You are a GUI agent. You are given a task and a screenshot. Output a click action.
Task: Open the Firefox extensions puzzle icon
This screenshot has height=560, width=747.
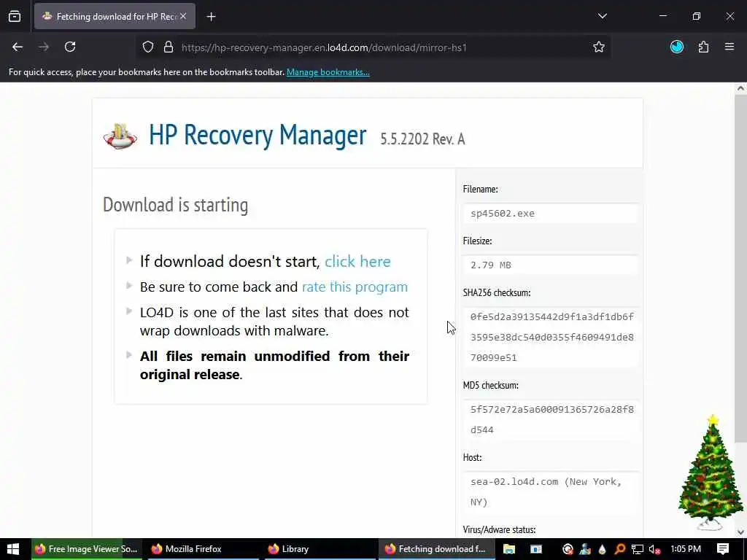[703, 47]
